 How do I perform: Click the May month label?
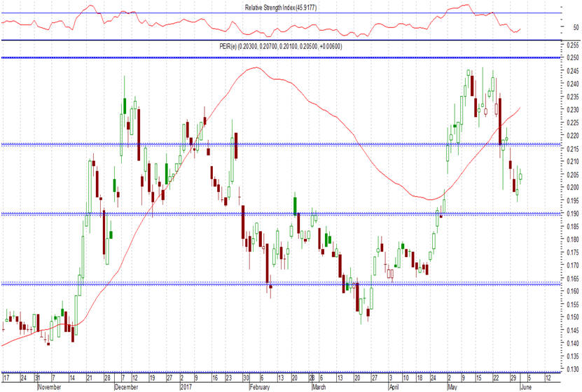click(x=452, y=387)
